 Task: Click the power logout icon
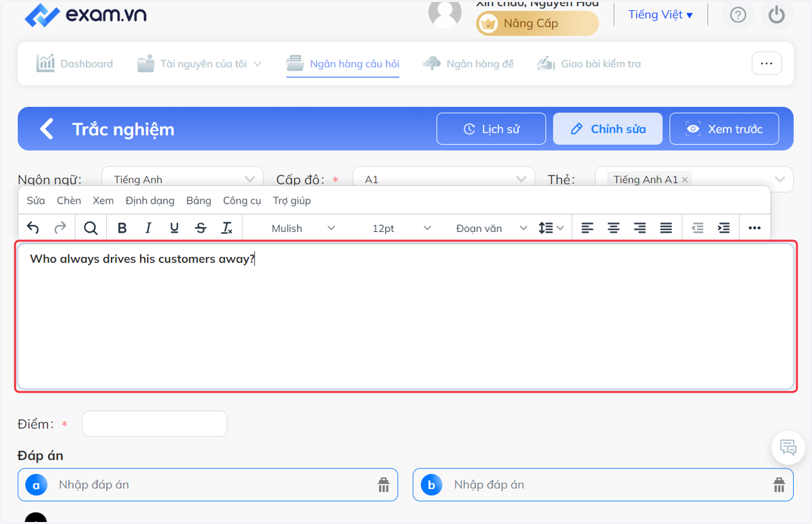point(776,15)
